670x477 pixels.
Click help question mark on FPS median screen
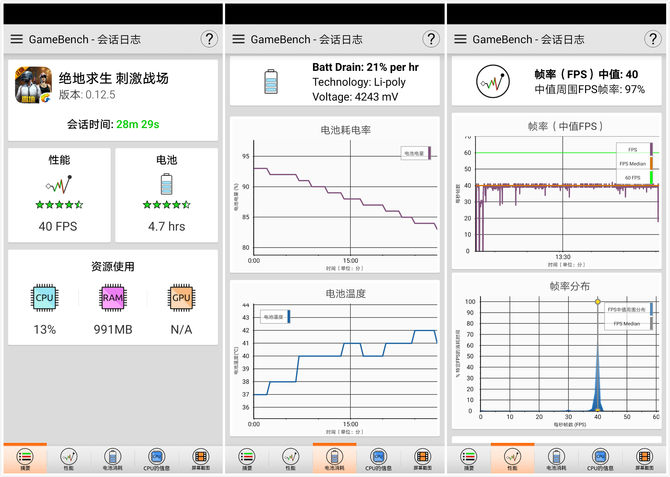click(x=652, y=39)
